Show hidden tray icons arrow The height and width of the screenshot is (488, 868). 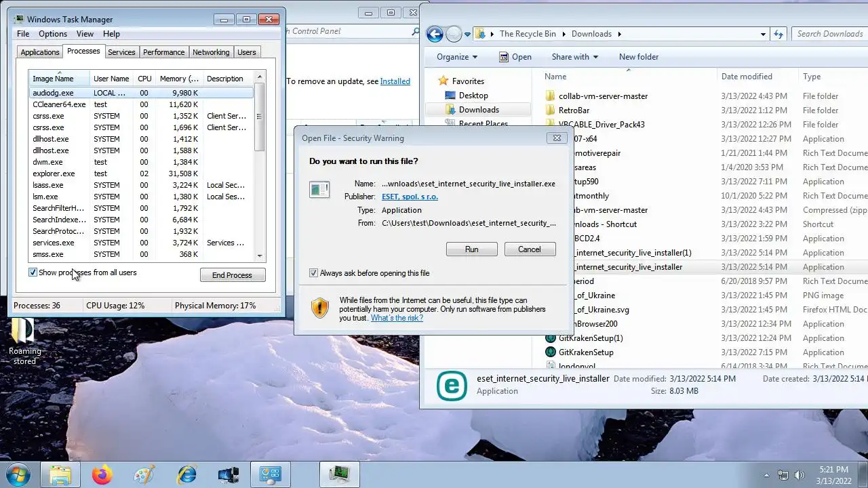[767, 475]
